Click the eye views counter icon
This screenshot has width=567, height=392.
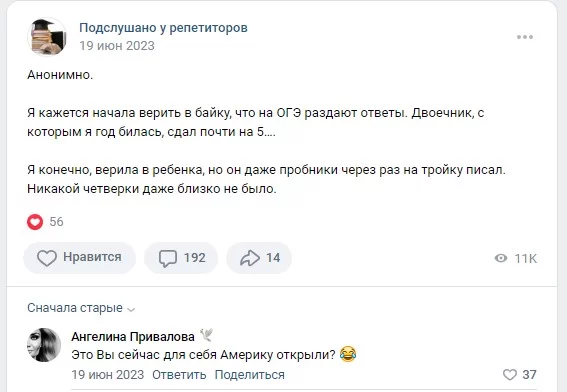tap(501, 258)
